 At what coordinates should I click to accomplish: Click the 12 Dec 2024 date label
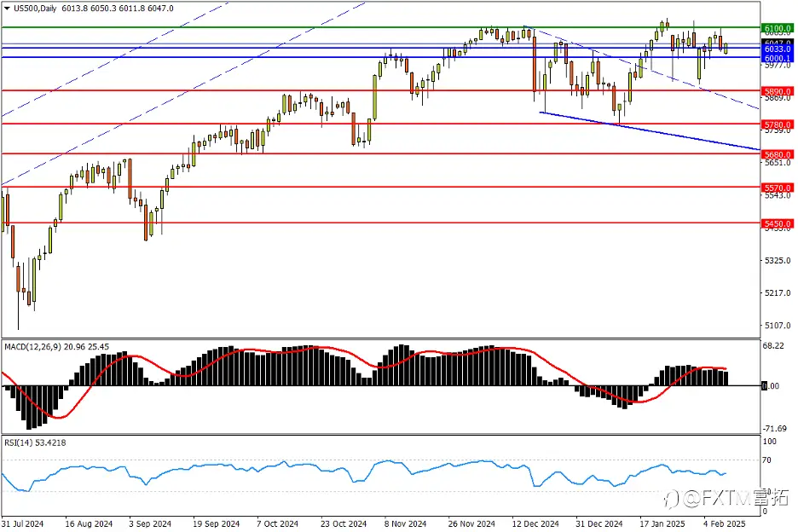point(535,523)
